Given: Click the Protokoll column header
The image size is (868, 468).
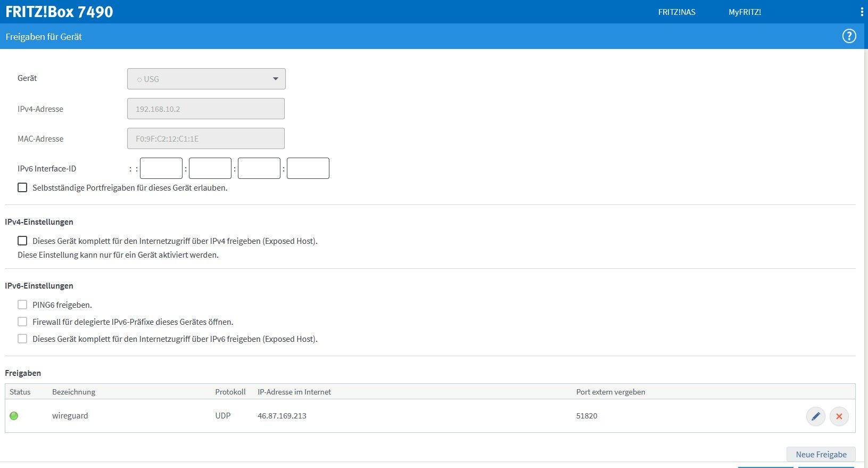Looking at the screenshot, I should [230, 392].
